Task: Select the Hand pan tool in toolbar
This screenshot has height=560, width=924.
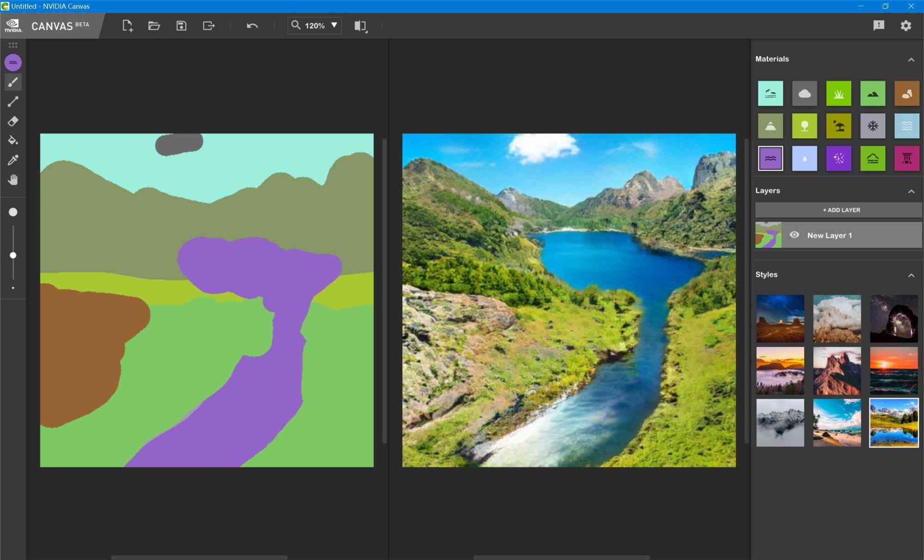Action: point(12,180)
